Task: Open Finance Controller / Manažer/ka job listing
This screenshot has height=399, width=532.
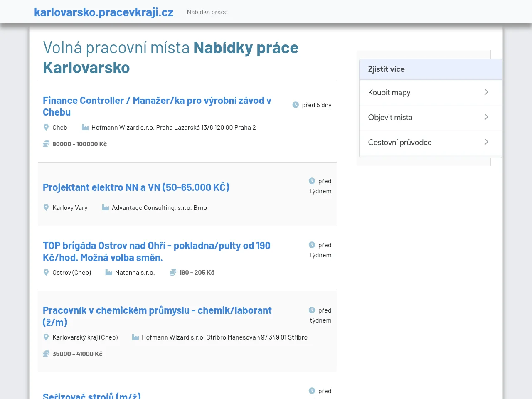Action: click(157, 106)
